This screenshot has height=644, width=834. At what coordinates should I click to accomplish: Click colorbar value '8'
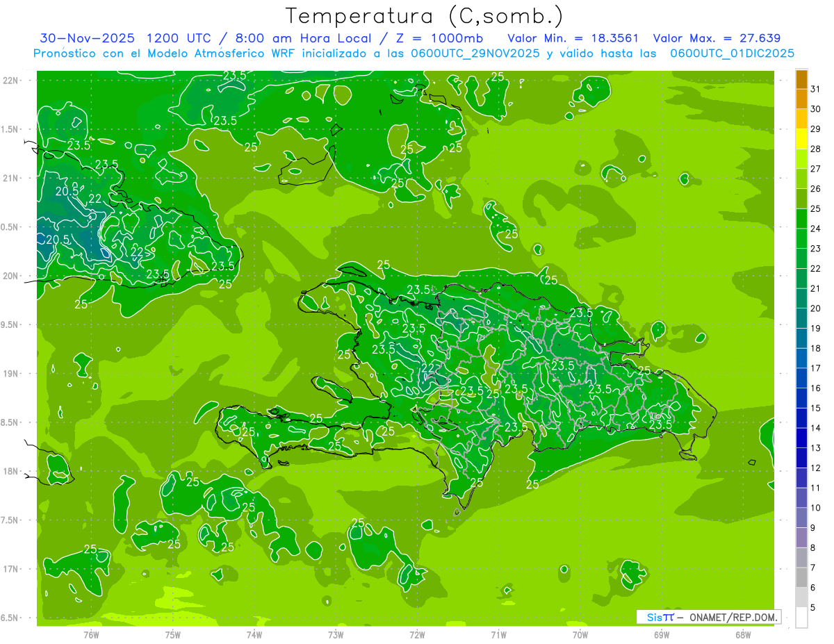813,548
